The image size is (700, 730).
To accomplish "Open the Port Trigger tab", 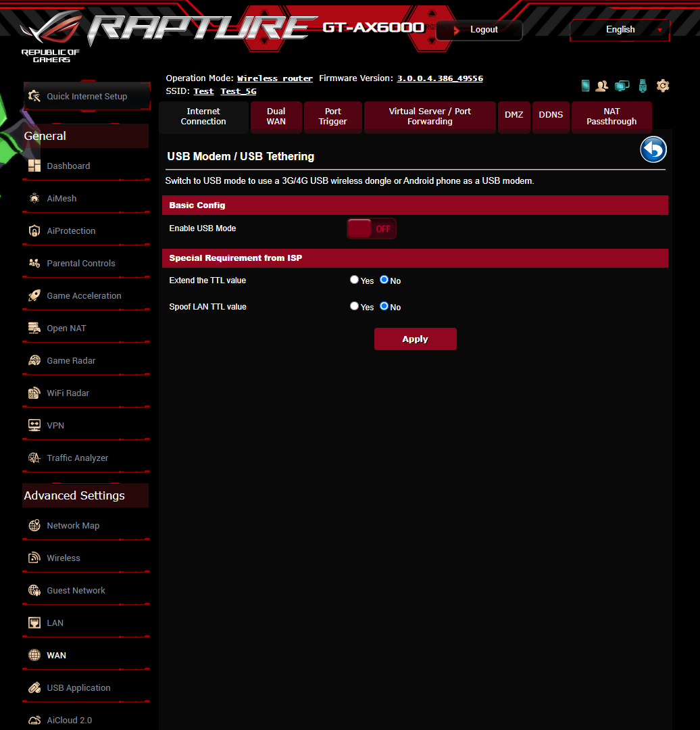I will coord(333,116).
